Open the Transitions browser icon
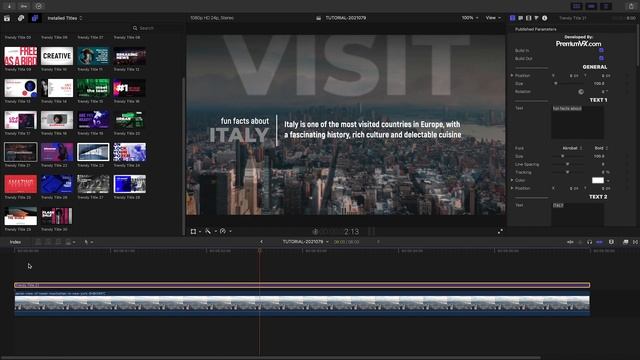Screen dimensions: 640x360 [x=635, y=242]
